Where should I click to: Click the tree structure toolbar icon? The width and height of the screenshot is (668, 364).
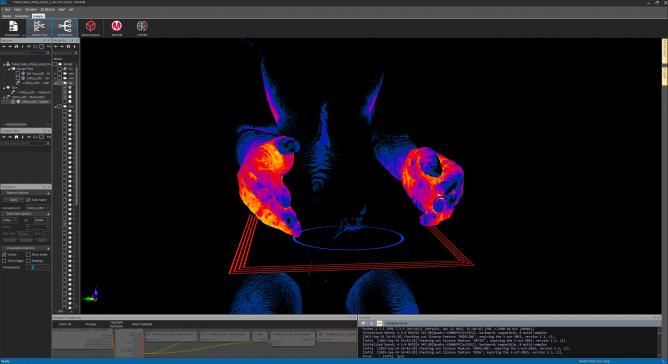click(39, 26)
